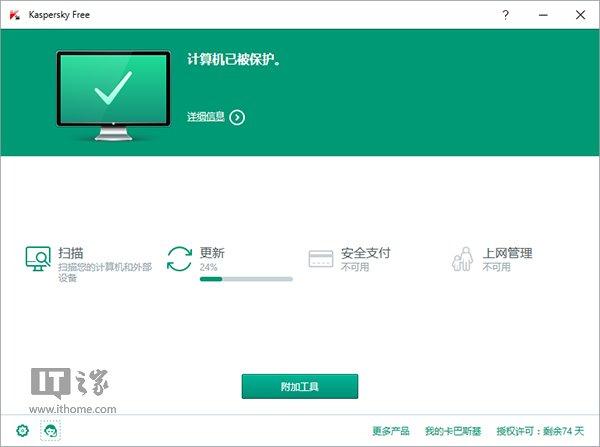Open the 详细信息 details link

point(206,117)
